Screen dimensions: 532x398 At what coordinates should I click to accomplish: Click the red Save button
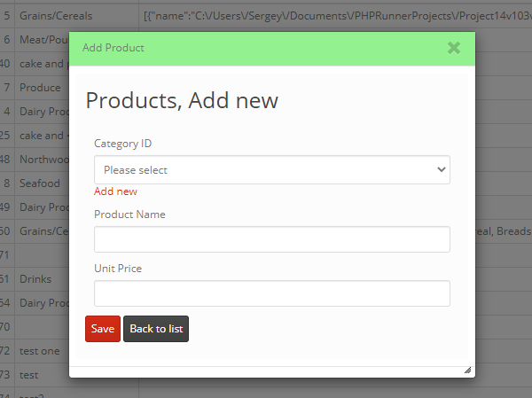(x=103, y=329)
